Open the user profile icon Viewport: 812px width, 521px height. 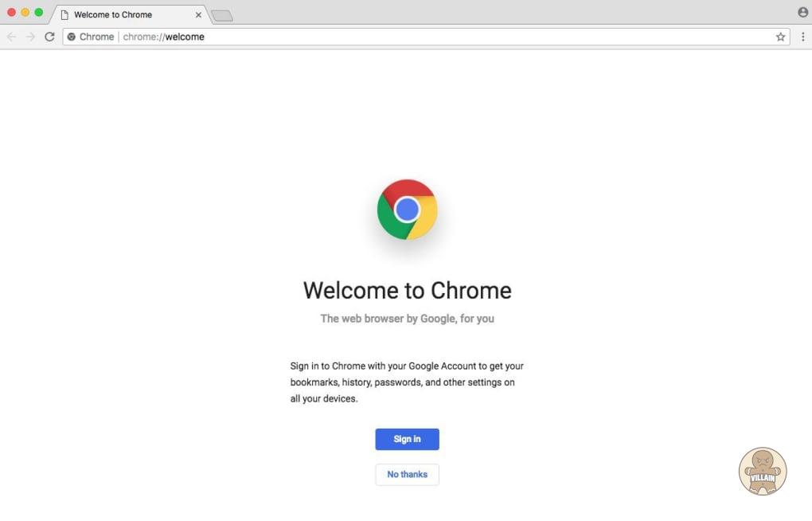tap(802, 13)
